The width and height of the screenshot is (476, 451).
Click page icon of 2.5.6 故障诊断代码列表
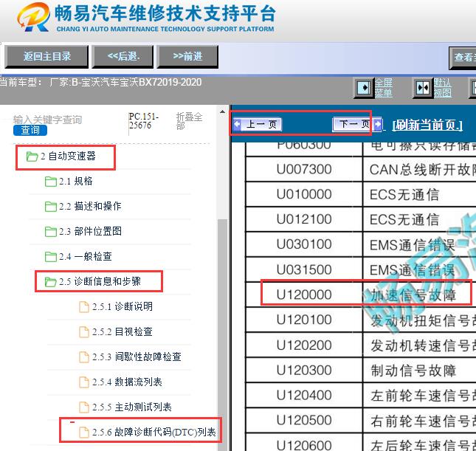[84, 432]
